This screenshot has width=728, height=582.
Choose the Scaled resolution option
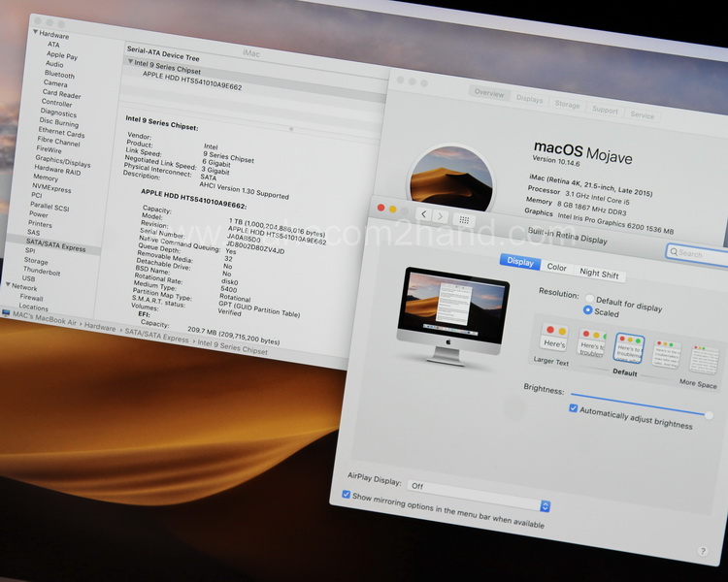(588, 310)
